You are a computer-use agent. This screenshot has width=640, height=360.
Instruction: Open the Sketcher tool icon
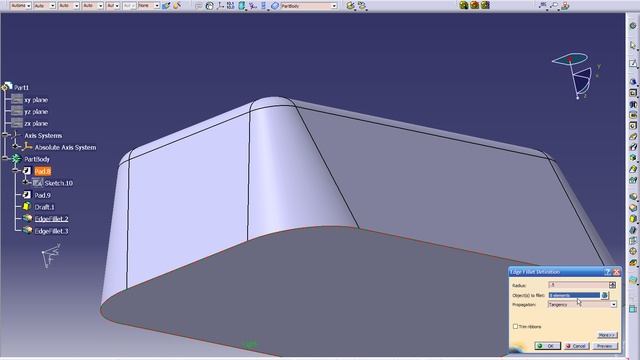[x=633, y=63]
